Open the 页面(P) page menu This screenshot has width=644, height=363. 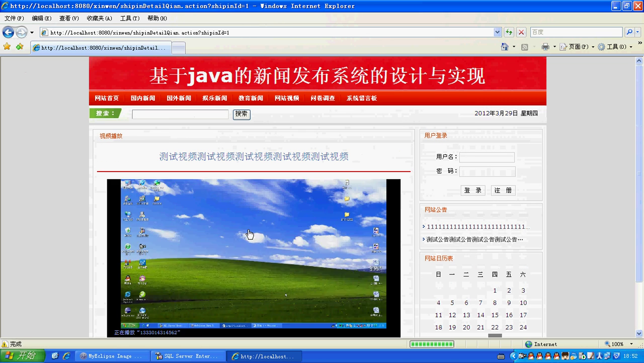(578, 47)
